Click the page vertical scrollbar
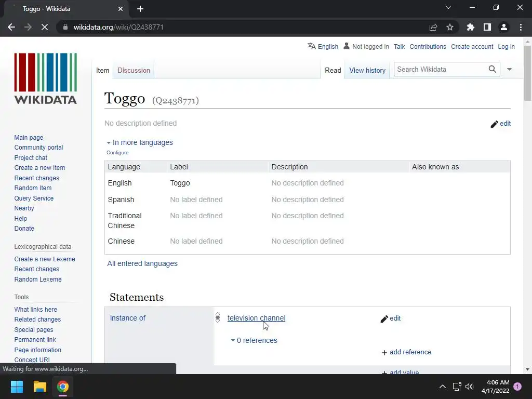 click(527, 73)
